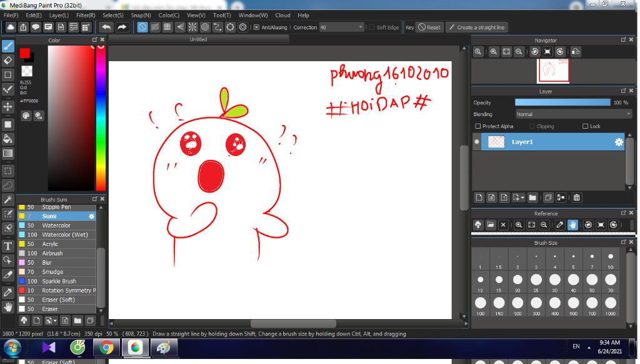Open Google Chrome from the taskbar
640x364 pixels.
pyautogui.click(x=106, y=348)
